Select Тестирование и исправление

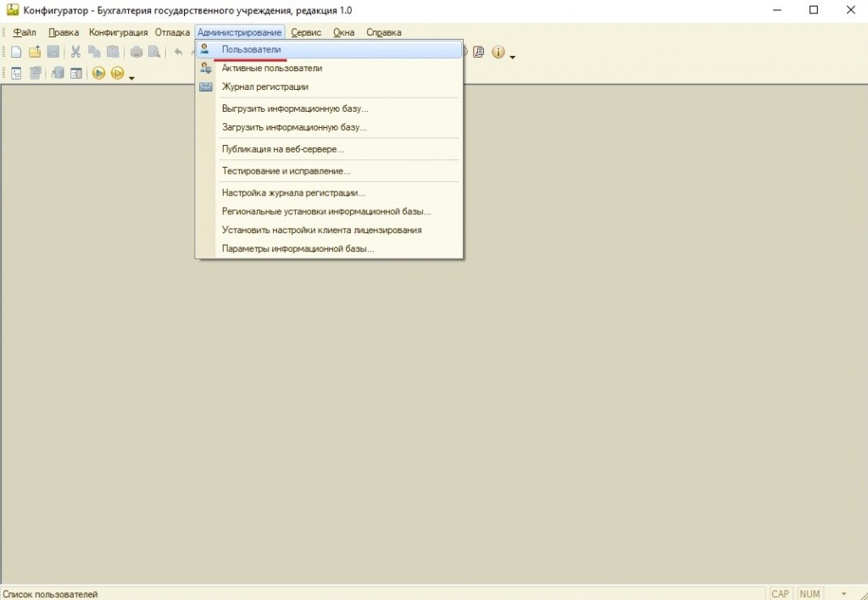pyautogui.click(x=330, y=171)
